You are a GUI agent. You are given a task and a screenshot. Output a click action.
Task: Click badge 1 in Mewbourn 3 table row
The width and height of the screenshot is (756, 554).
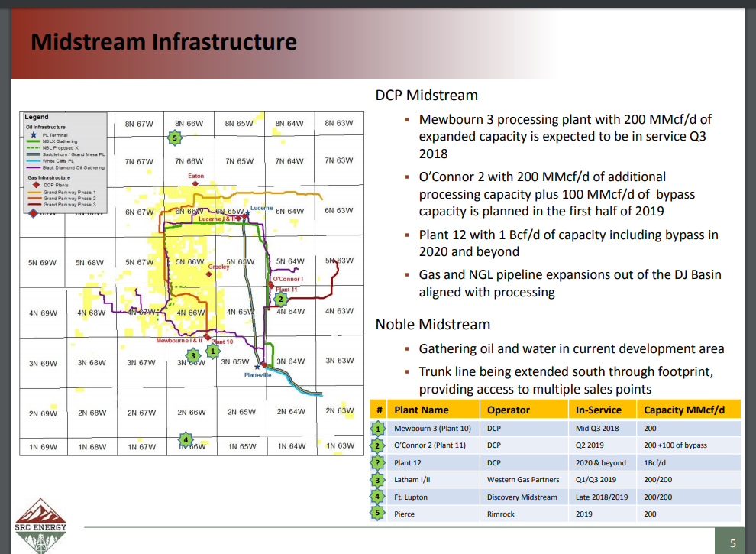pos(377,429)
